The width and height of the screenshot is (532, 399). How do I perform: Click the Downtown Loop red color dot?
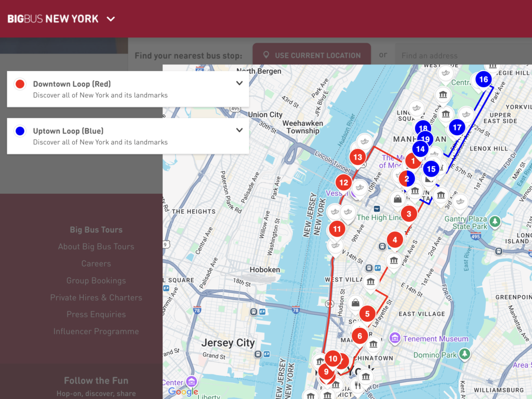point(20,84)
